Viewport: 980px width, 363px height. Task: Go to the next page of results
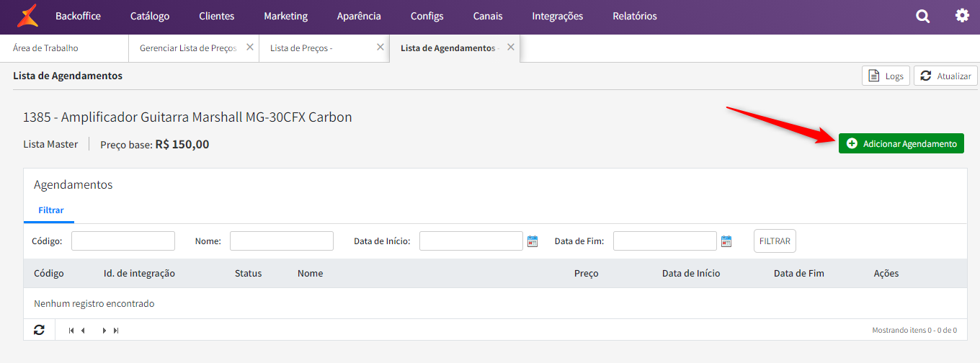[104, 331]
